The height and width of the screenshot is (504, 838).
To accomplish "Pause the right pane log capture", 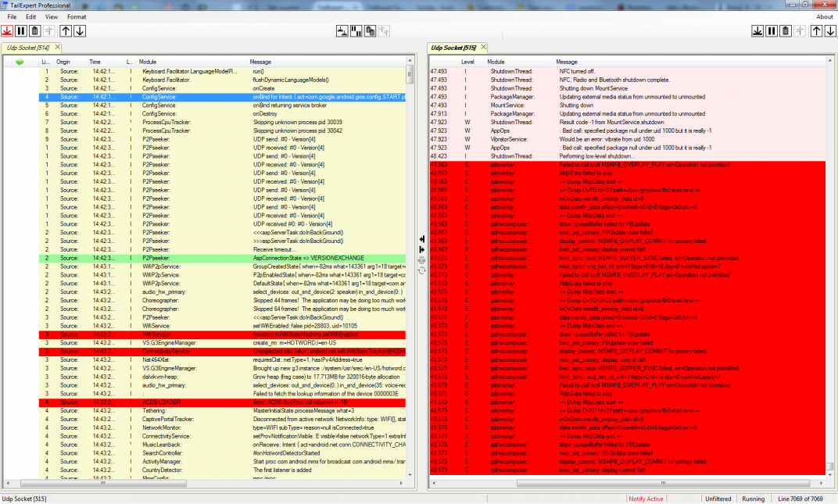I will click(772, 30).
